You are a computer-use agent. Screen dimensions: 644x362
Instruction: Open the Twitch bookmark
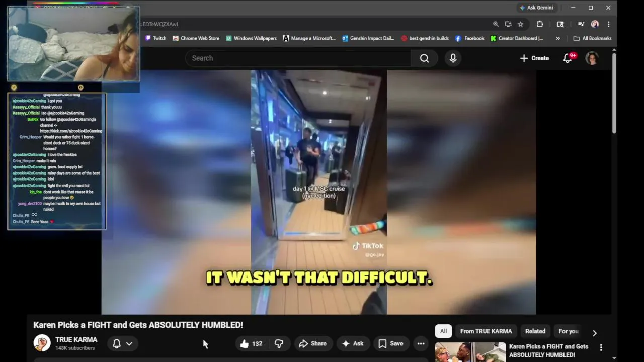[155, 38]
